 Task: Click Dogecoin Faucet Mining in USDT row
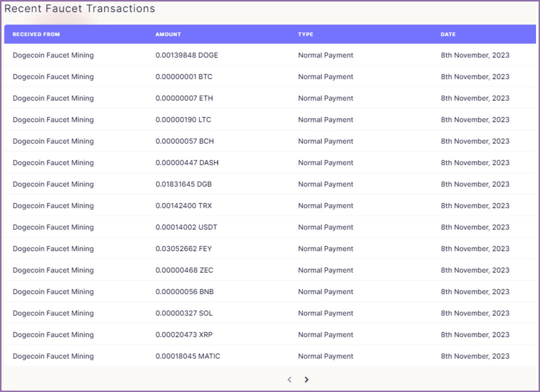[53, 227]
